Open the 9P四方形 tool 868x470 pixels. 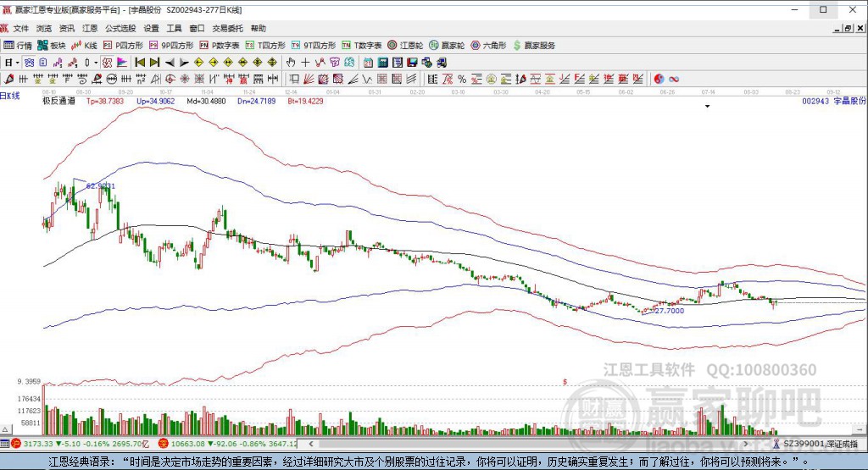click(171, 46)
